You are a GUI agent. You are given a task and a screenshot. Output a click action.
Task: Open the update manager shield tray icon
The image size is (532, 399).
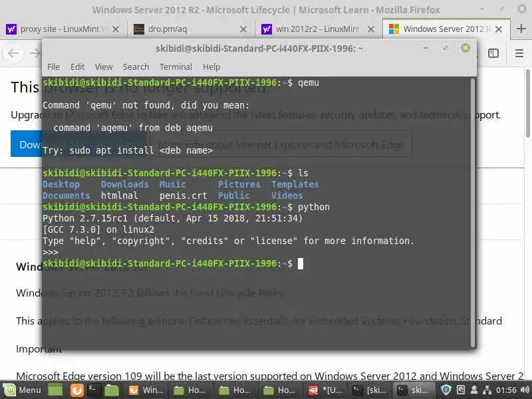[x=446, y=390]
